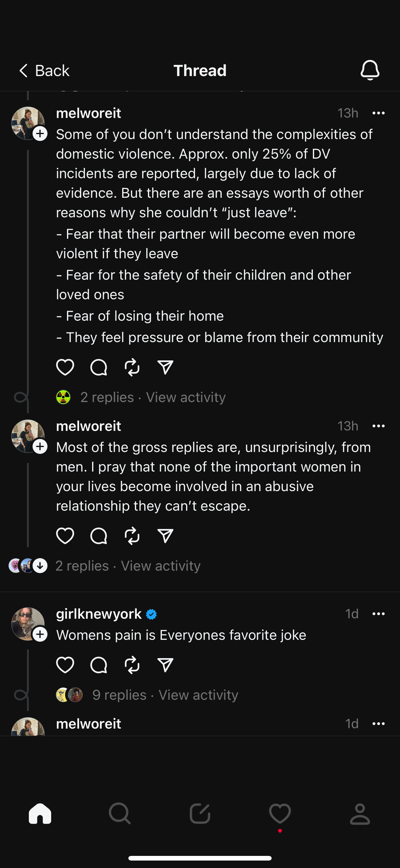Follow girlknewyork via avatar plus badge
This screenshot has width=400, height=868.
(40, 634)
